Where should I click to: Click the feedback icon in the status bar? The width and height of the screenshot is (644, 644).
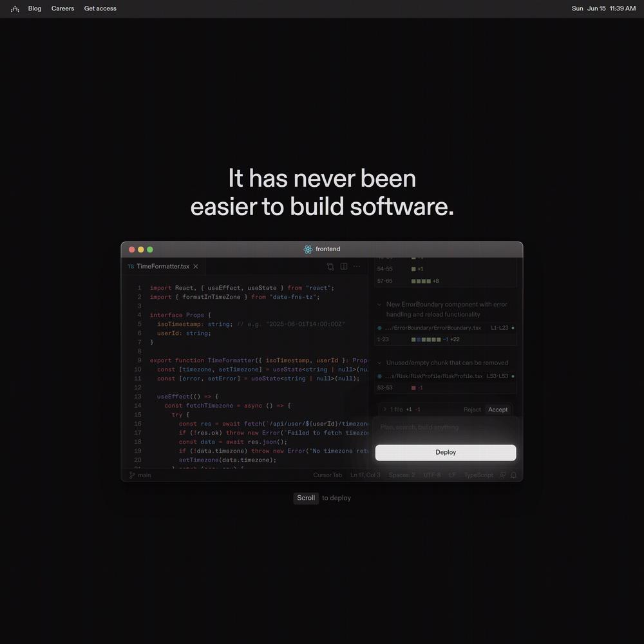click(503, 475)
